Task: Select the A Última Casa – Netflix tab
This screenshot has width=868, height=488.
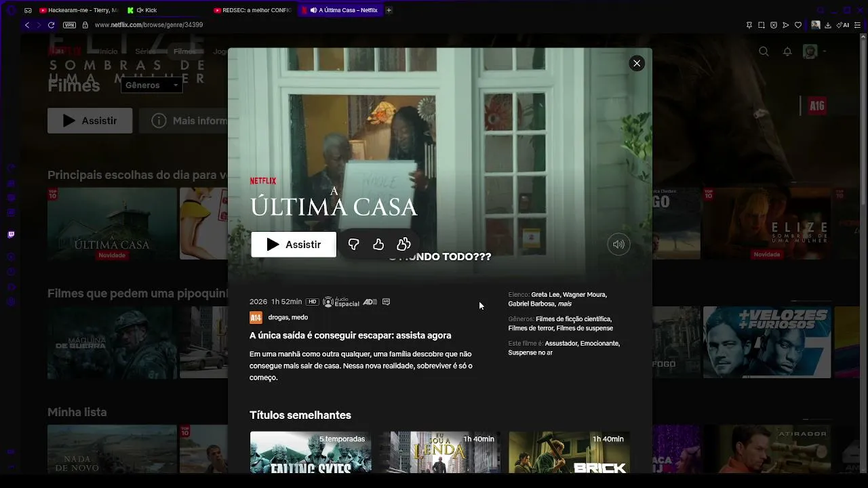Action: (339, 10)
